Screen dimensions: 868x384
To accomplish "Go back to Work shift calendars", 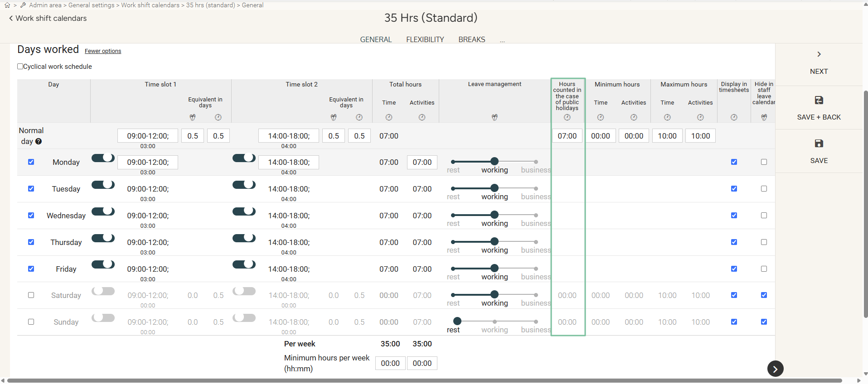I will (48, 19).
